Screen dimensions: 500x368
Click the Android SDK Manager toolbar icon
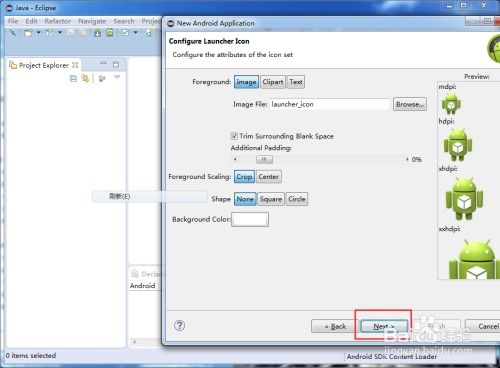pos(98,33)
